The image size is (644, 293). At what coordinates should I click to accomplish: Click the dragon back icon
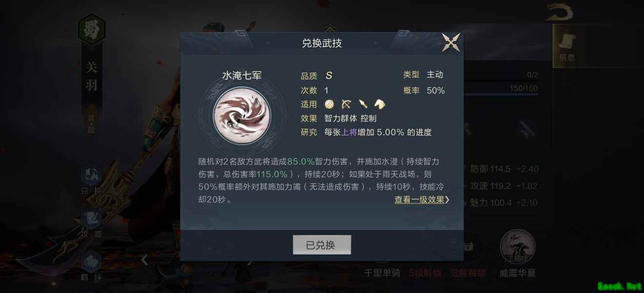pyautogui.click(x=559, y=11)
